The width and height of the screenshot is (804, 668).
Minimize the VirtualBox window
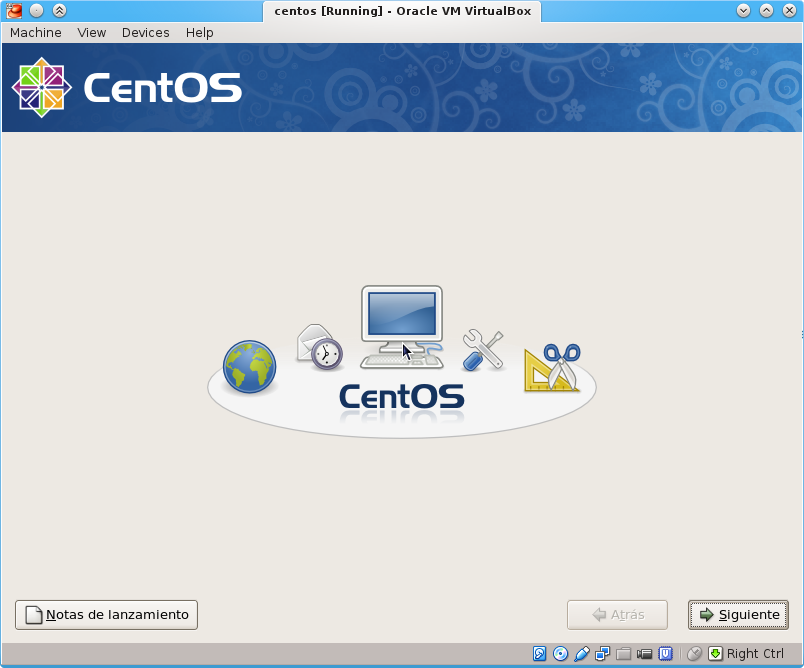point(743,10)
